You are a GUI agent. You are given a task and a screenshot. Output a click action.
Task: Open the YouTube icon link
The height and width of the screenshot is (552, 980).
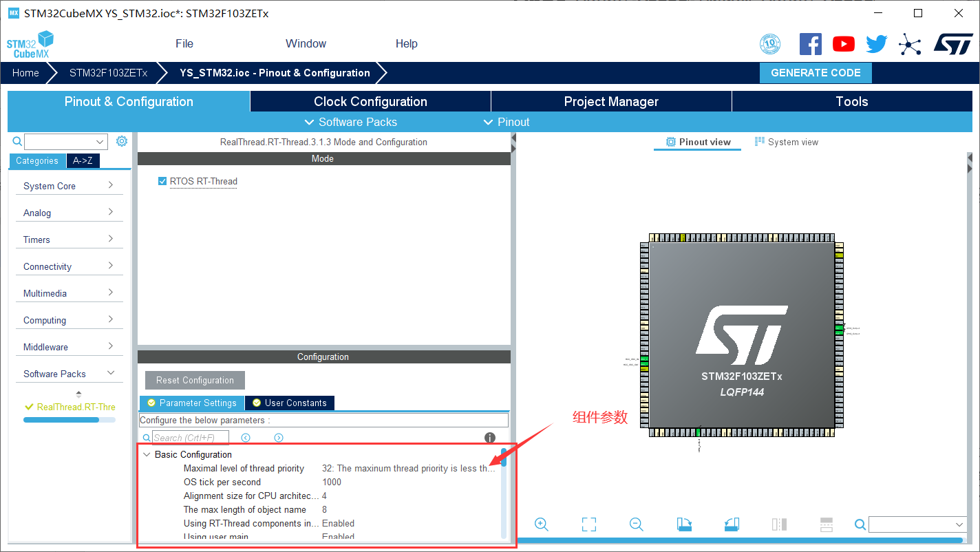(x=843, y=44)
